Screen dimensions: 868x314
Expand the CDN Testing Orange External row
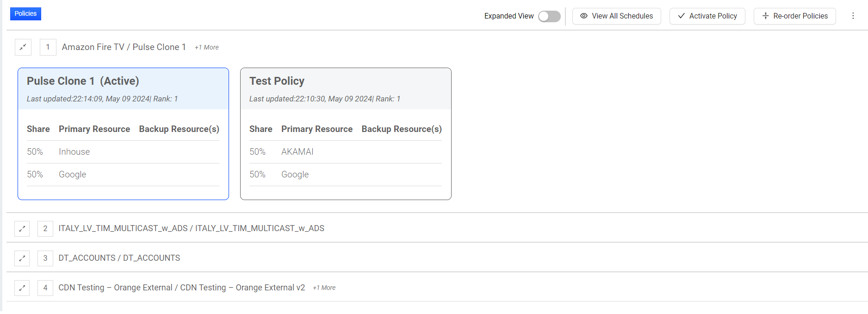(22, 288)
